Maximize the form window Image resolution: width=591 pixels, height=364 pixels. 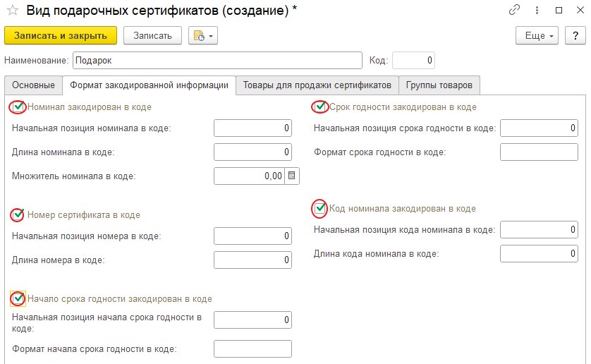(x=559, y=10)
